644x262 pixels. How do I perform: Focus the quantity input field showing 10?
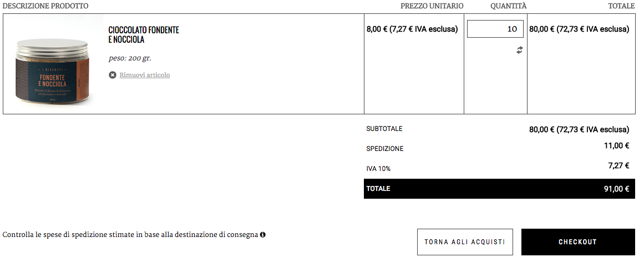pyautogui.click(x=495, y=29)
